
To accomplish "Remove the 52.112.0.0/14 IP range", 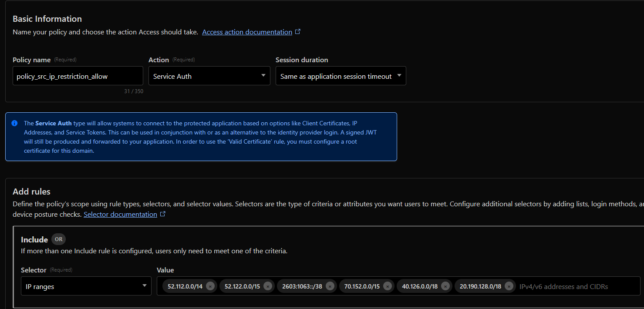I will 209,286.
